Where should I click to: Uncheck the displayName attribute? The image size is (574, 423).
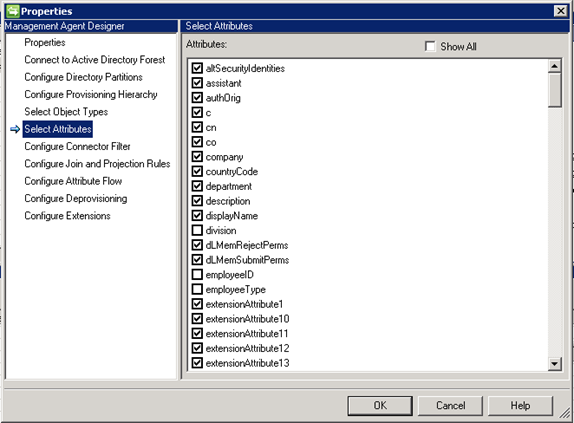tap(197, 216)
